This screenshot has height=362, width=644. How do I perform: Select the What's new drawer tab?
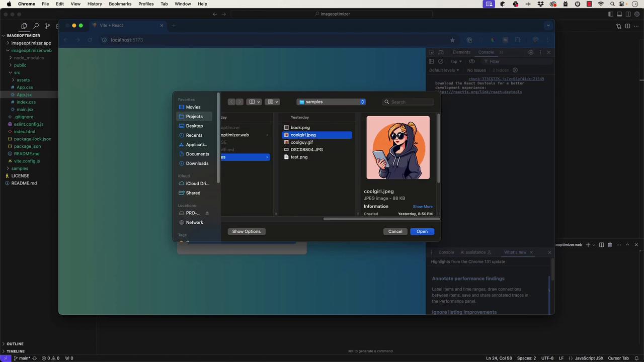pos(515,252)
